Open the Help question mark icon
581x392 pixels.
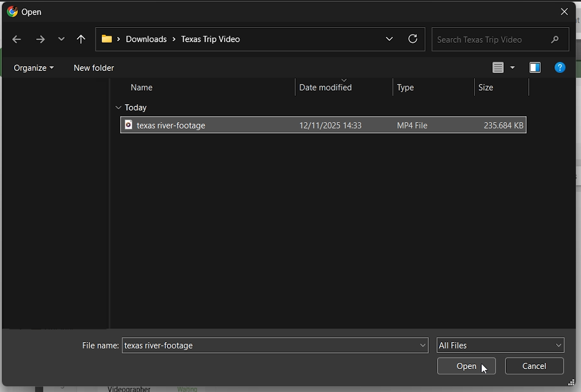pyautogui.click(x=560, y=68)
